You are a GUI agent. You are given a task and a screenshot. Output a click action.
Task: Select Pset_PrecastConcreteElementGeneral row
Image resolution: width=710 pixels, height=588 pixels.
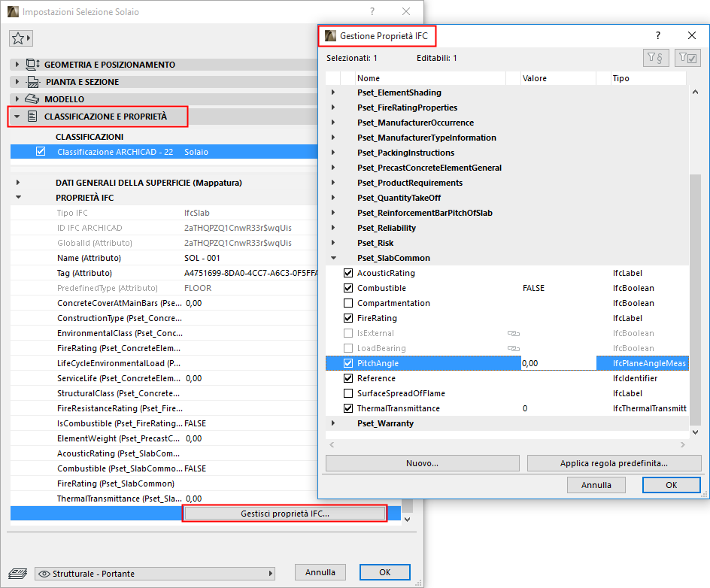507,168
